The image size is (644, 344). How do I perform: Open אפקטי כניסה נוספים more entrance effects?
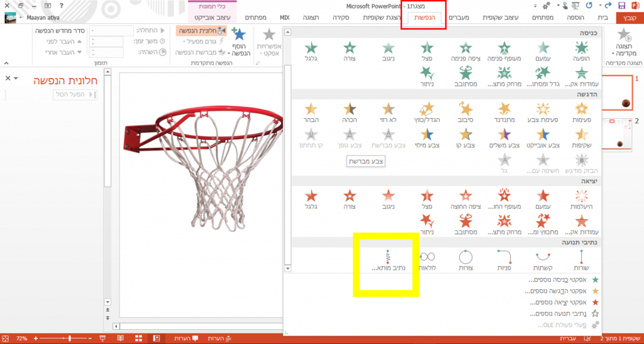(560, 280)
